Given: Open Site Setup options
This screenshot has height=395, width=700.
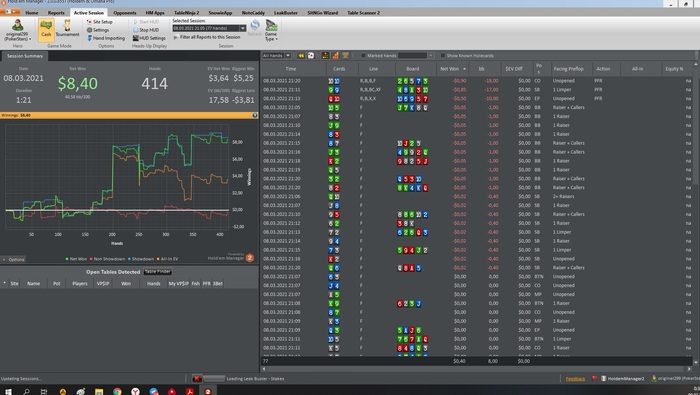Looking at the screenshot, I should [x=100, y=21].
